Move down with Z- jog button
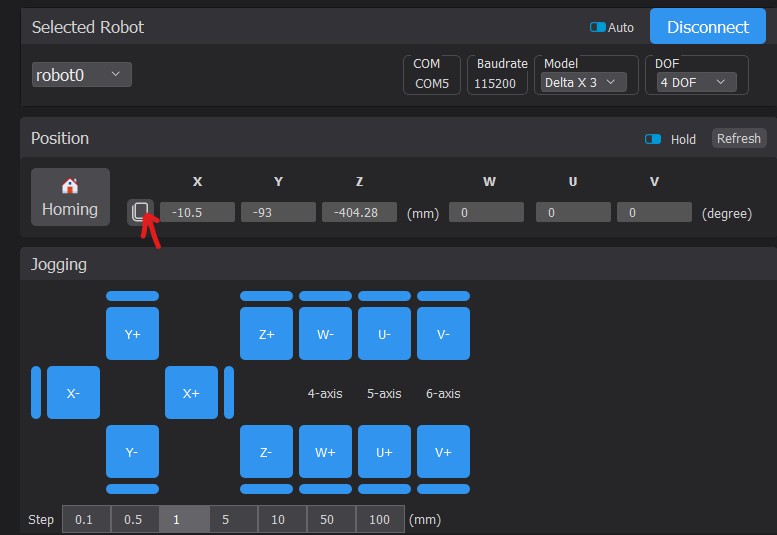 (x=266, y=452)
